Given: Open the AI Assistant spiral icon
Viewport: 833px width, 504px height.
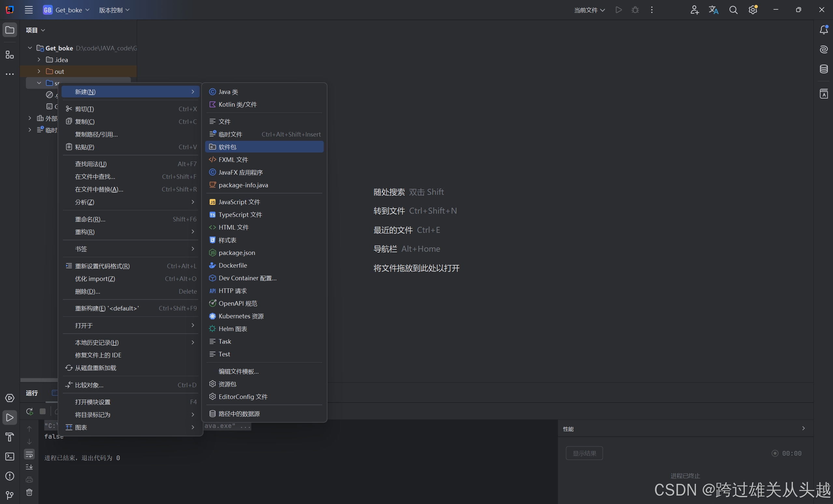Looking at the screenshot, I should click(824, 50).
